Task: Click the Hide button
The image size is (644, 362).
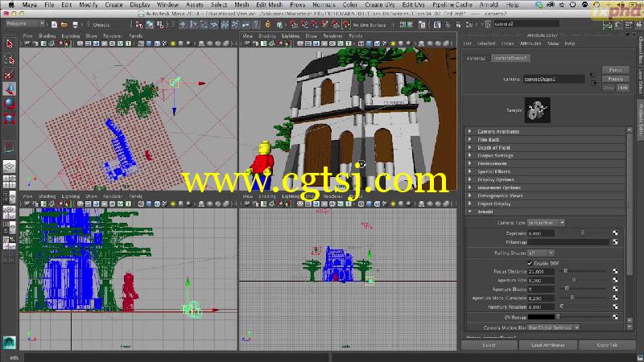Action: click(622, 88)
